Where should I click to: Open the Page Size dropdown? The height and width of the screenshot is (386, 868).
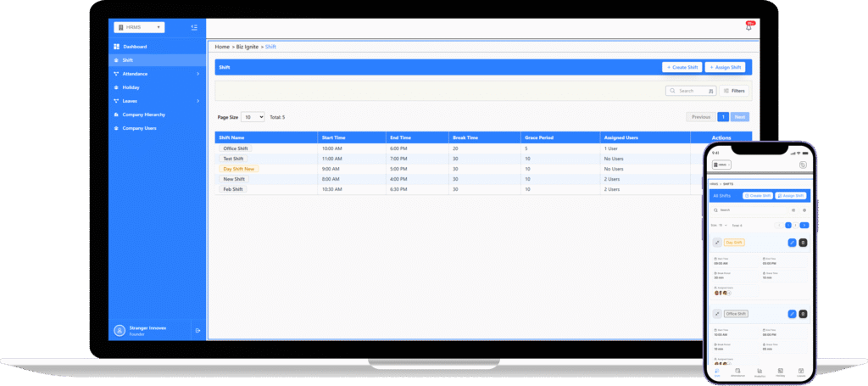click(x=253, y=117)
